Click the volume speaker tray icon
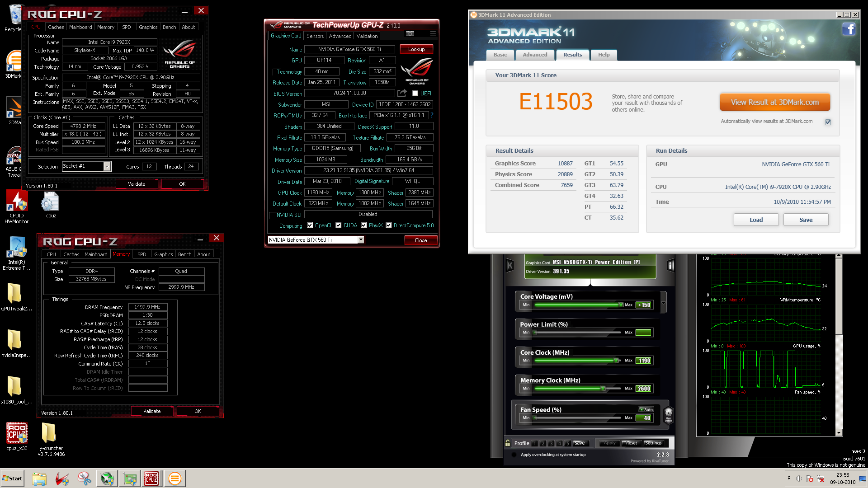The width and height of the screenshot is (868, 488). click(x=799, y=479)
